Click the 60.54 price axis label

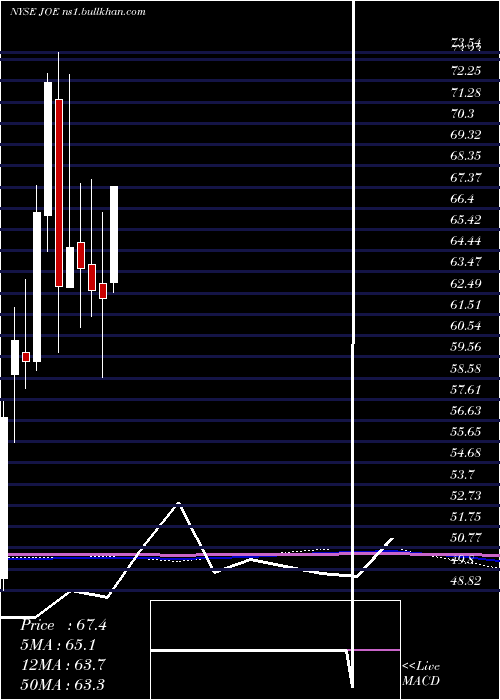tap(466, 325)
